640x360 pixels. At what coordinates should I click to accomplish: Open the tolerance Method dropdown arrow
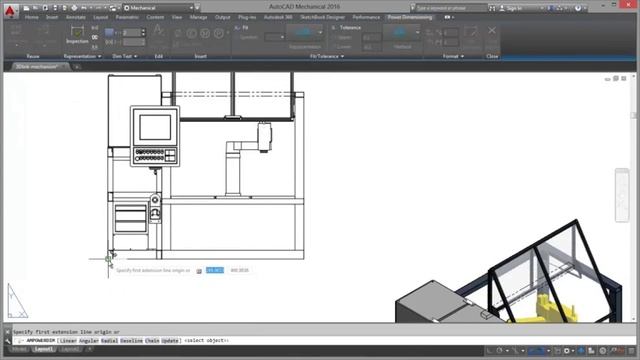click(418, 32)
